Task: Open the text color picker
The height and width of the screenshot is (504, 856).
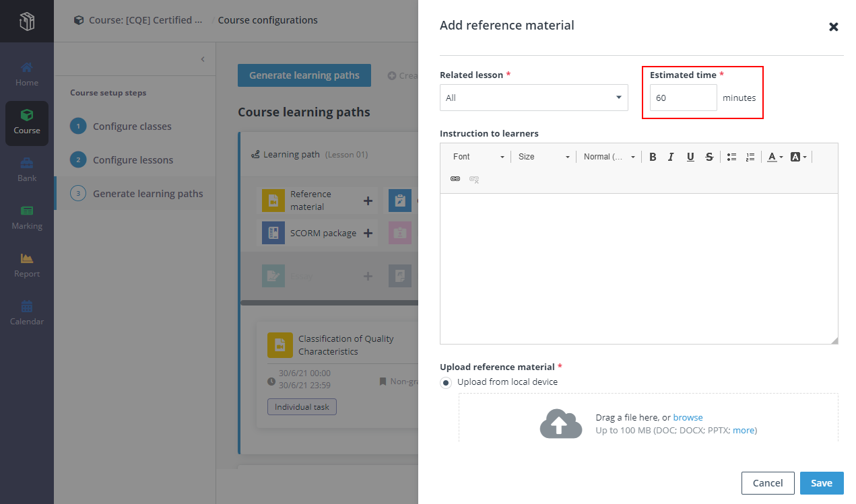Action: 775,157
